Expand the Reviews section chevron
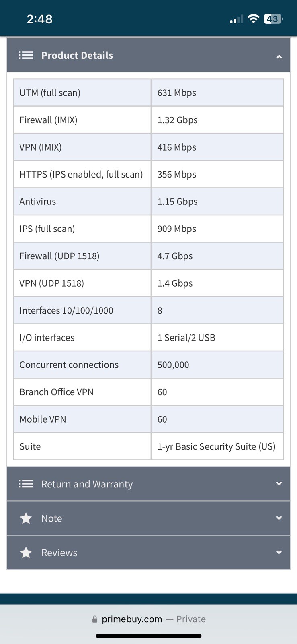The image size is (297, 644). coord(279,552)
